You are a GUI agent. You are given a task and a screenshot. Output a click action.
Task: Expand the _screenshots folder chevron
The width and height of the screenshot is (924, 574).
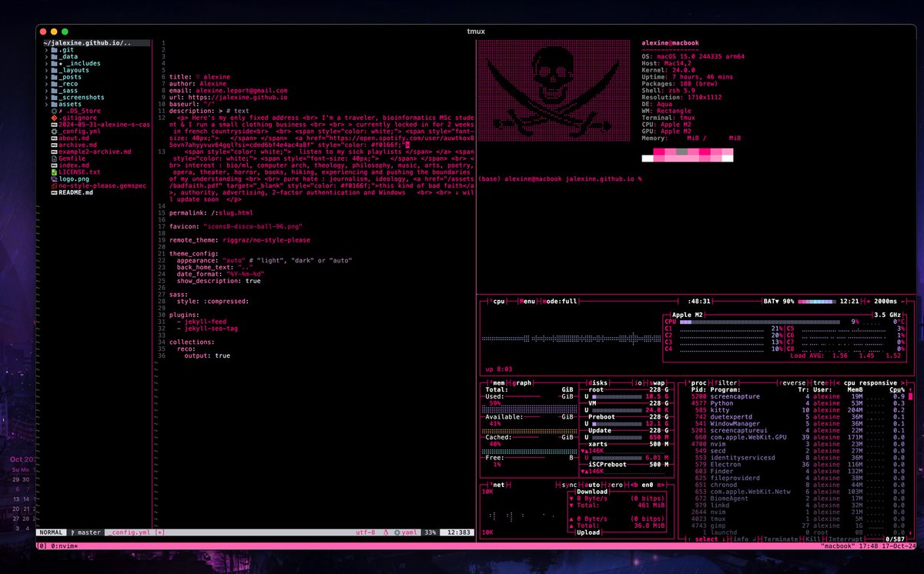point(47,98)
